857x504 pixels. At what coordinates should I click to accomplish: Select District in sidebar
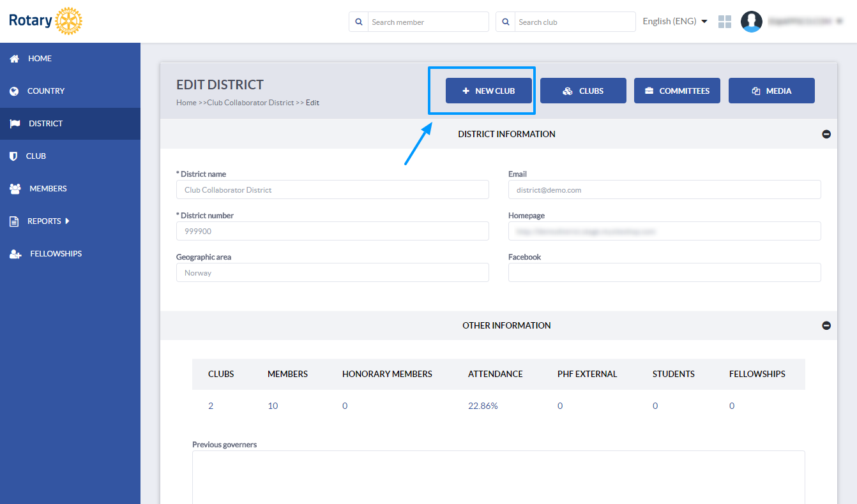click(x=70, y=124)
